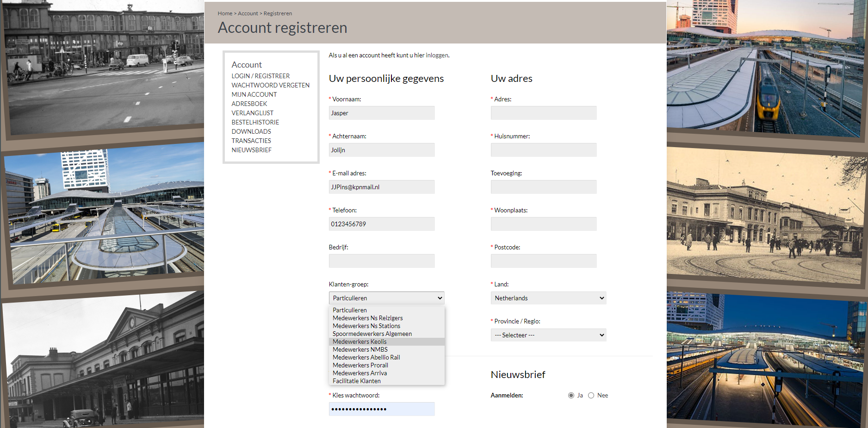Click the Home breadcrumb link
Image resolution: width=868 pixels, height=428 pixels.
225,13
